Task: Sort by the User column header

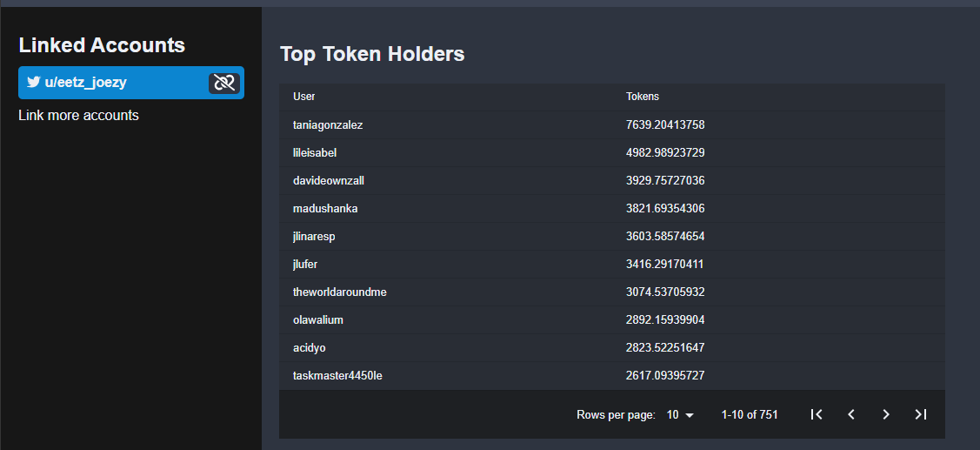Action: [x=303, y=97]
